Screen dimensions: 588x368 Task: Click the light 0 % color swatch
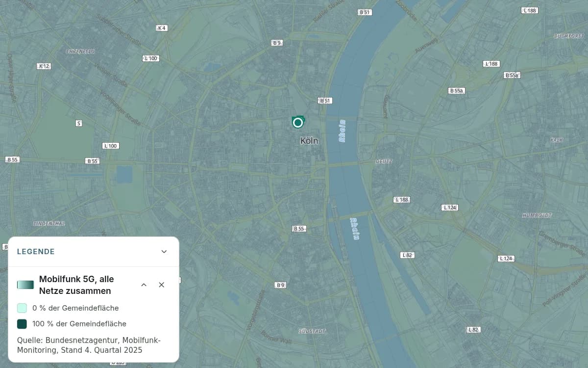tap(22, 308)
